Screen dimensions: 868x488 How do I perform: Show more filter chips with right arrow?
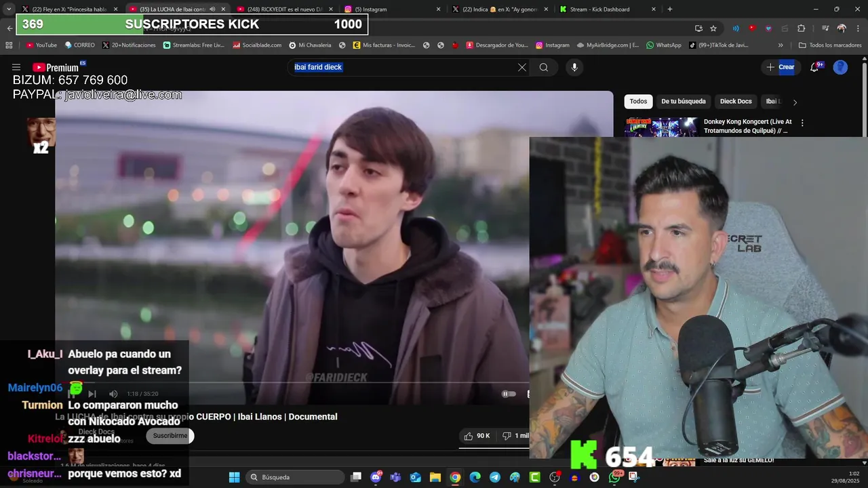[x=795, y=102]
